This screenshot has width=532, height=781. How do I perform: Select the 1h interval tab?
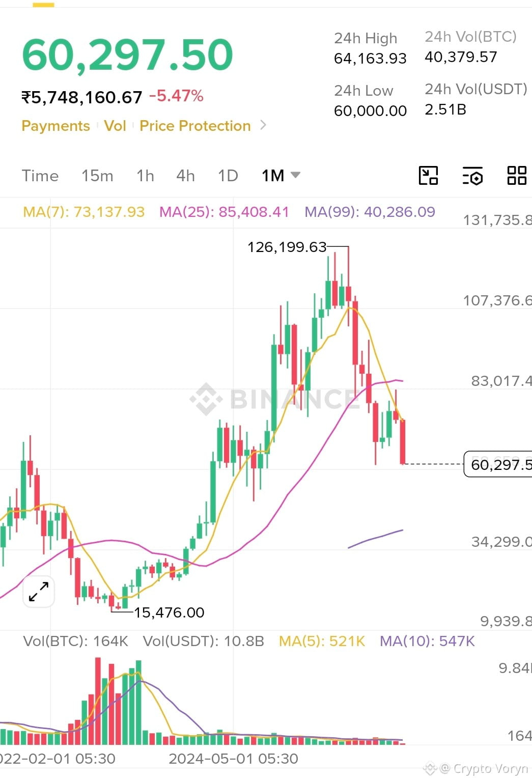145,176
